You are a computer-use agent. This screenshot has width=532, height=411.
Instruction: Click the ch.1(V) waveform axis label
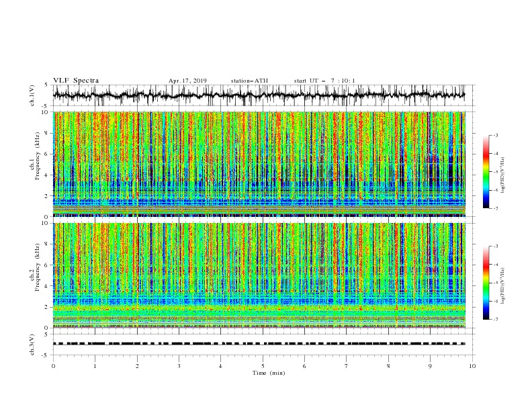pyautogui.click(x=32, y=95)
